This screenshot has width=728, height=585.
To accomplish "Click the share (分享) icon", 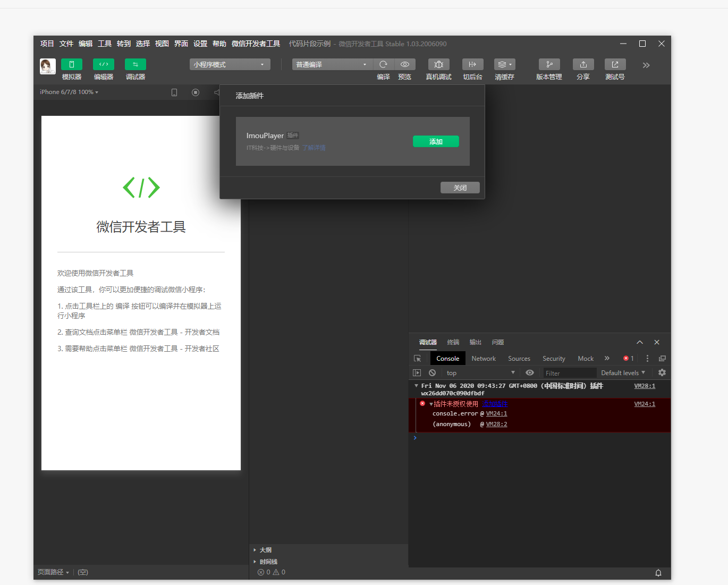I will pyautogui.click(x=583, y=64).
